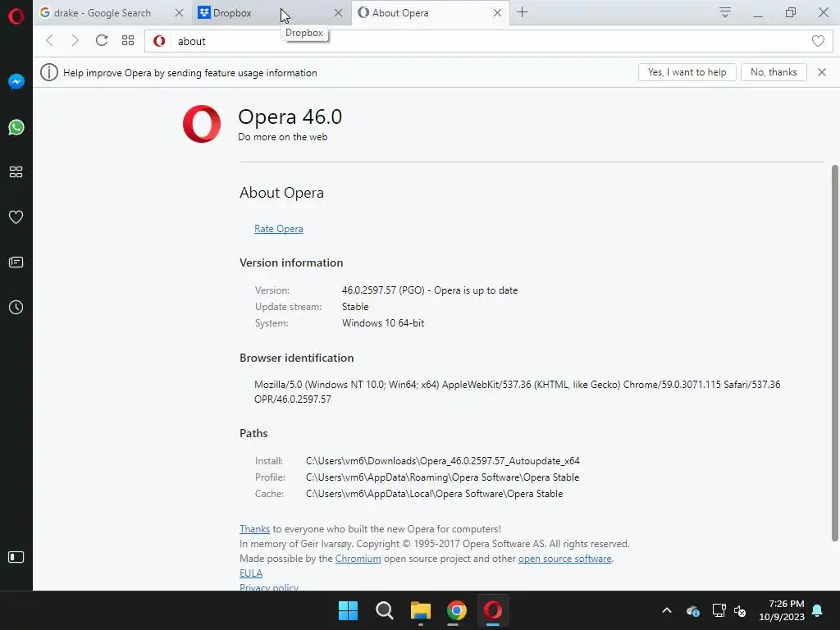Click 'Yes, I want to help' button
Screen dimensions: 840x630
(x=687, y=72)
